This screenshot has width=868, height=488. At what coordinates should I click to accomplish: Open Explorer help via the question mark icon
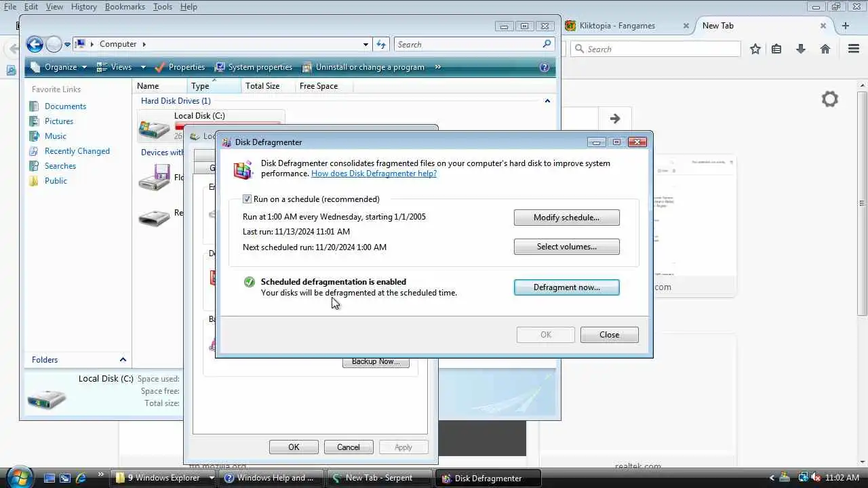point(544,67)
